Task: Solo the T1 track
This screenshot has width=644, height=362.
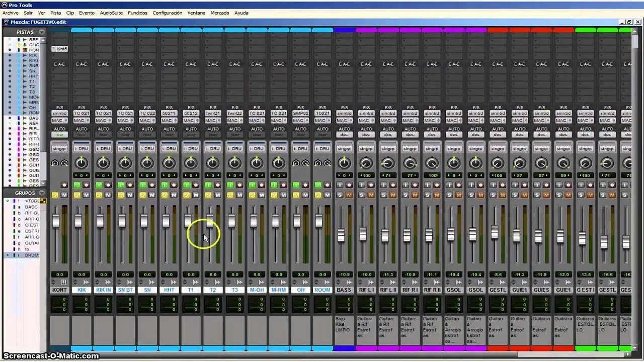Action: [187, 195]
